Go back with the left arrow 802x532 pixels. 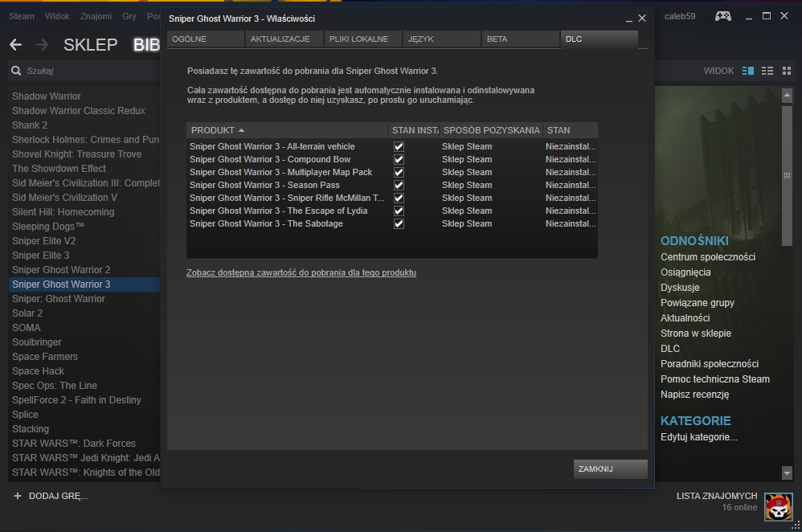point(15,45)
